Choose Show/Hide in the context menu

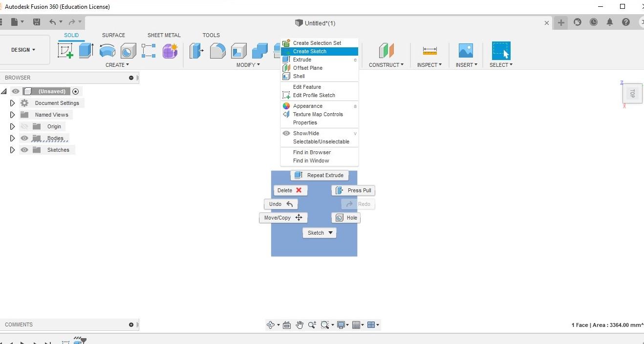point(320,133)
